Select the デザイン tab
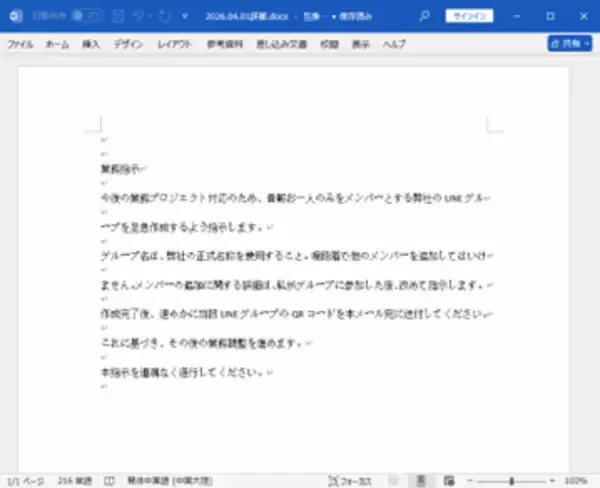 [x=128, y=44]
